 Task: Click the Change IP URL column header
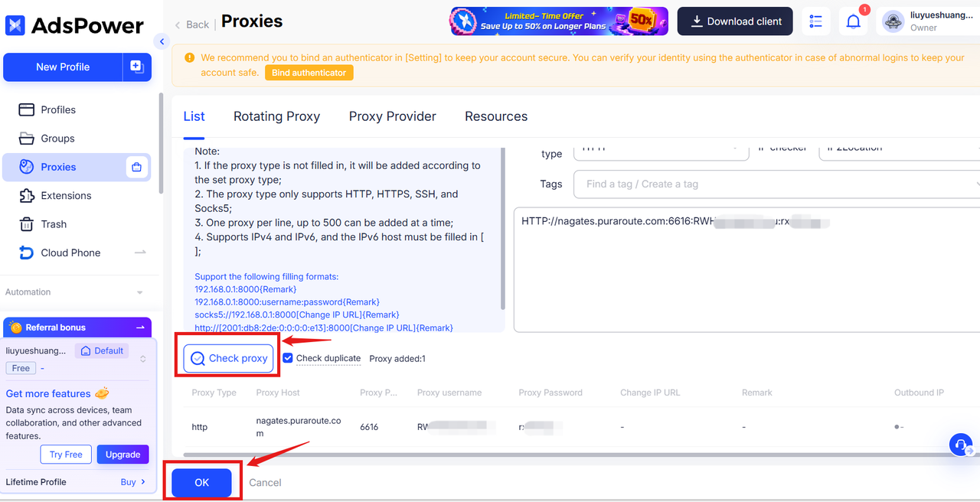(x=650, y=393)
